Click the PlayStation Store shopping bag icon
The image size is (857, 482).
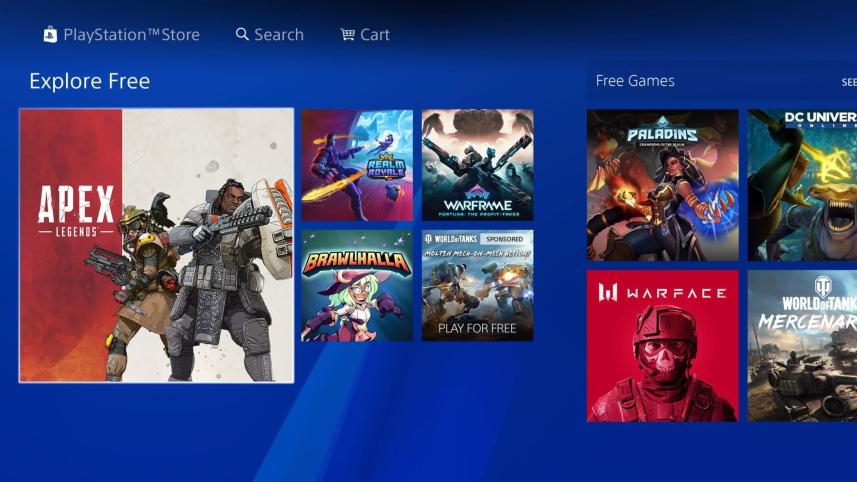50,35
